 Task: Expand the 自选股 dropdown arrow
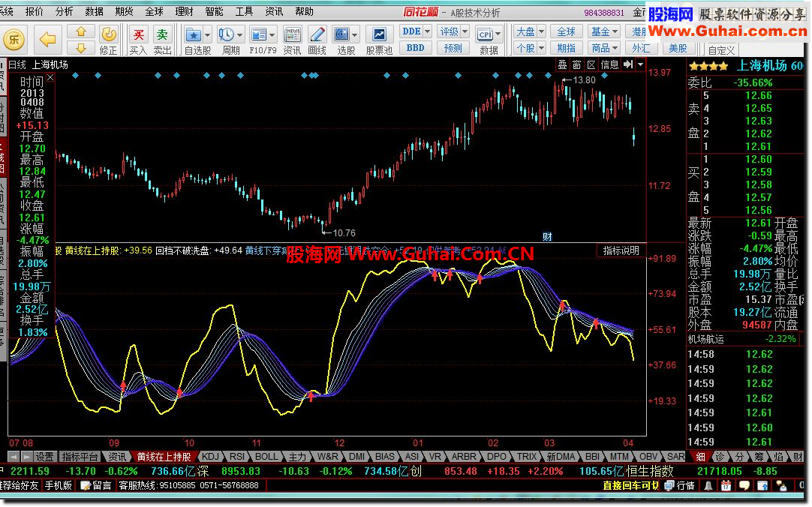pyautogui.click(x=207, y=35)
